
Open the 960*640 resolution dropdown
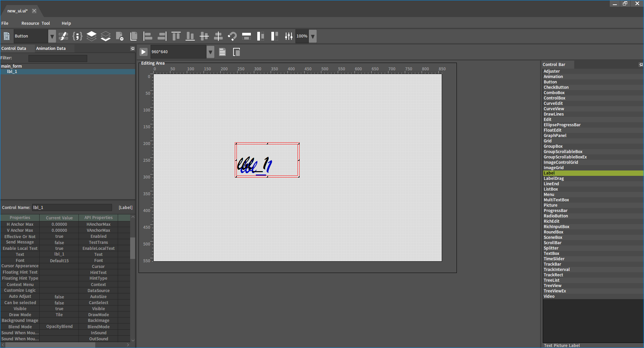tap(210, 52)
